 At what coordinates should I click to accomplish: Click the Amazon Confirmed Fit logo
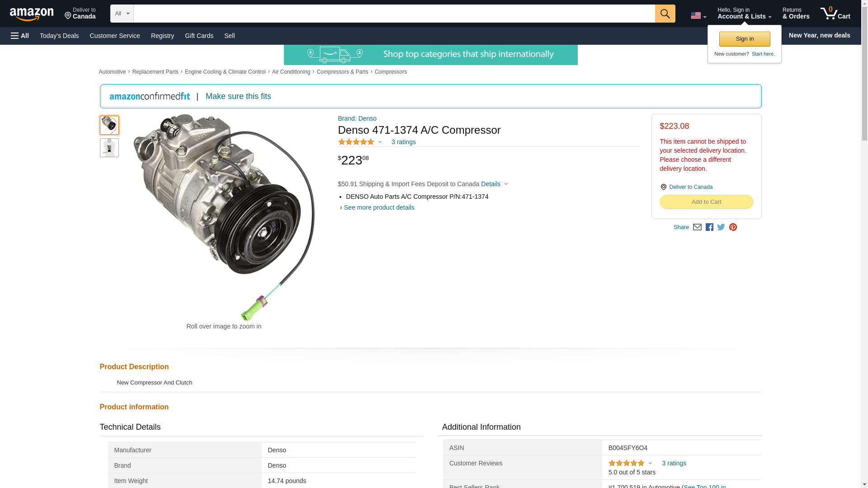(150, 96)
